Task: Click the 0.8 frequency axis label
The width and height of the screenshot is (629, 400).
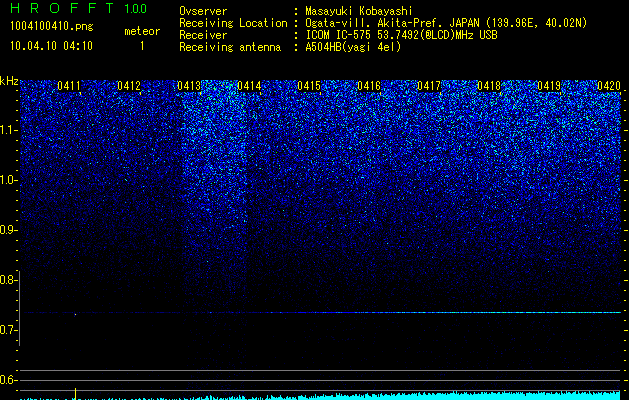Action: 8,280
